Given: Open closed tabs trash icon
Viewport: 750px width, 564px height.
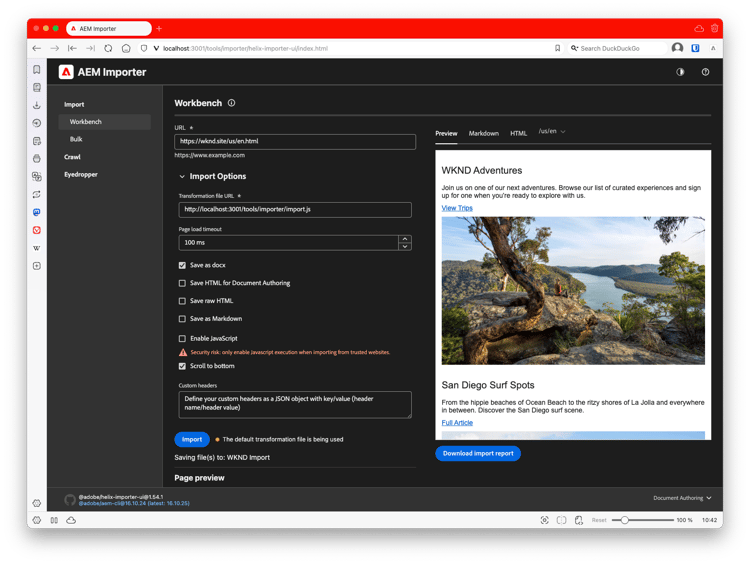Looking at the screenshot, I should coord(715,29).
